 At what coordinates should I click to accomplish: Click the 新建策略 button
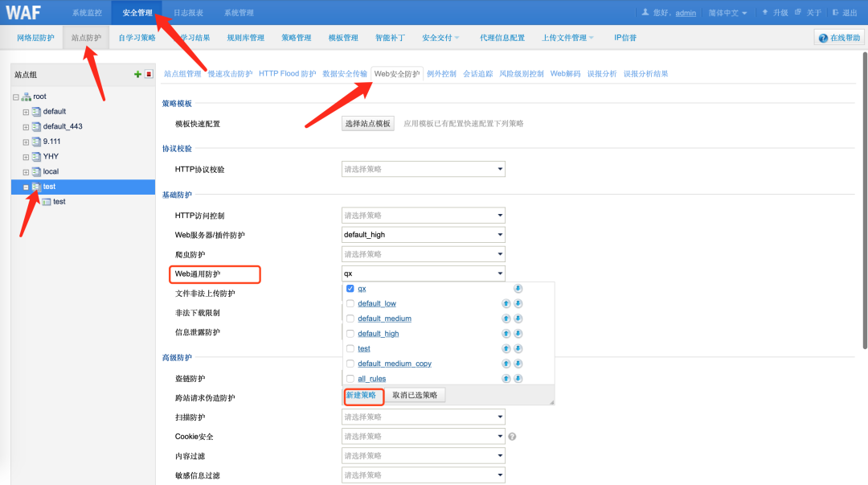(364, 395)
